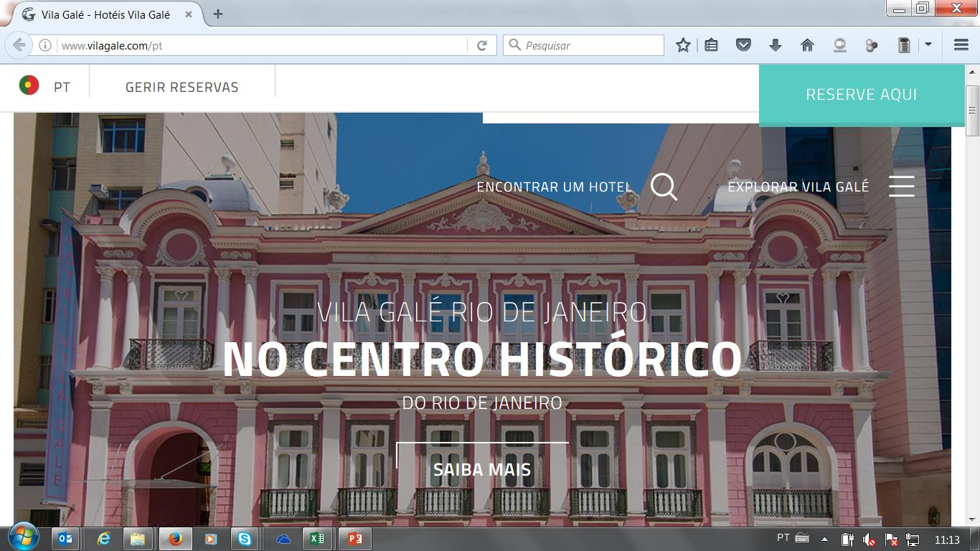This screenshot has width=980, height=551.
Task: Show bookmarks list icon in toolbar
Action: tap(711, 45)
